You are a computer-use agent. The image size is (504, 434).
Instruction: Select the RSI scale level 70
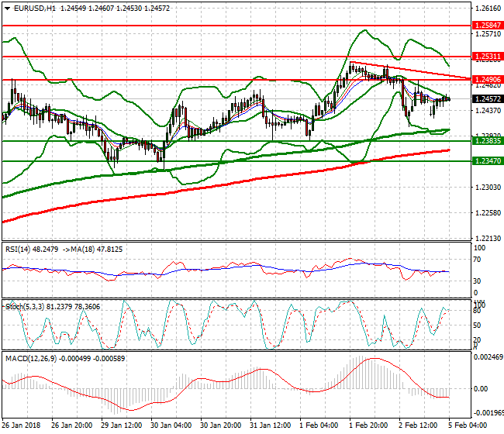478,260
